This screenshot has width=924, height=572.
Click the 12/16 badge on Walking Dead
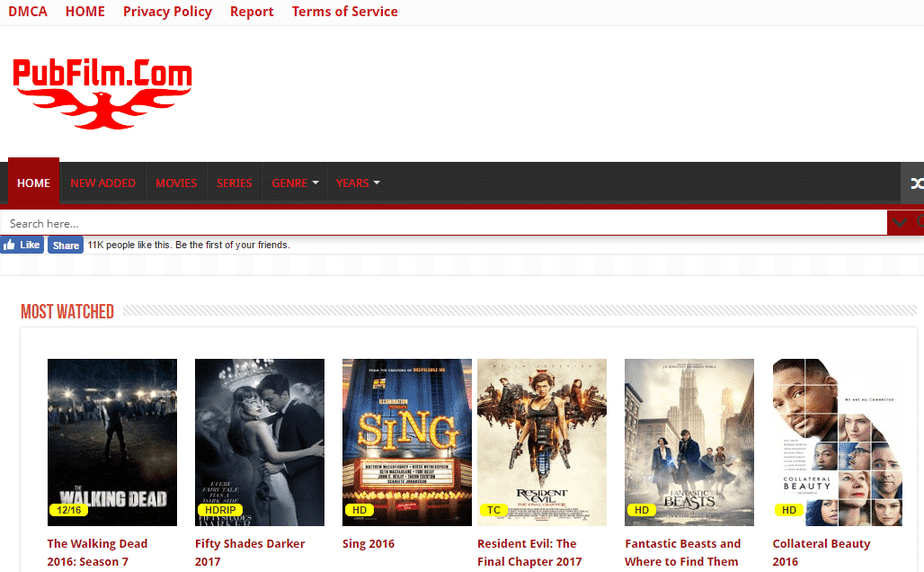[x=69, y=510]
